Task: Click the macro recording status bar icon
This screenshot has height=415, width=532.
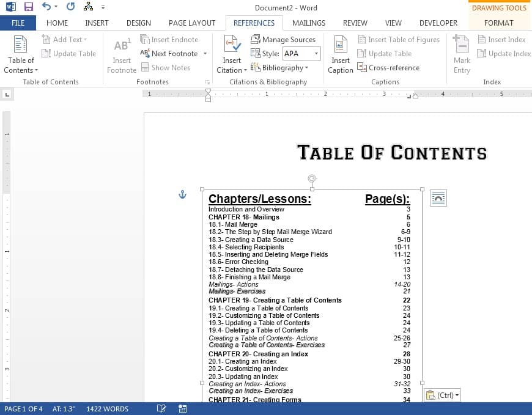Action: (182, 409)
